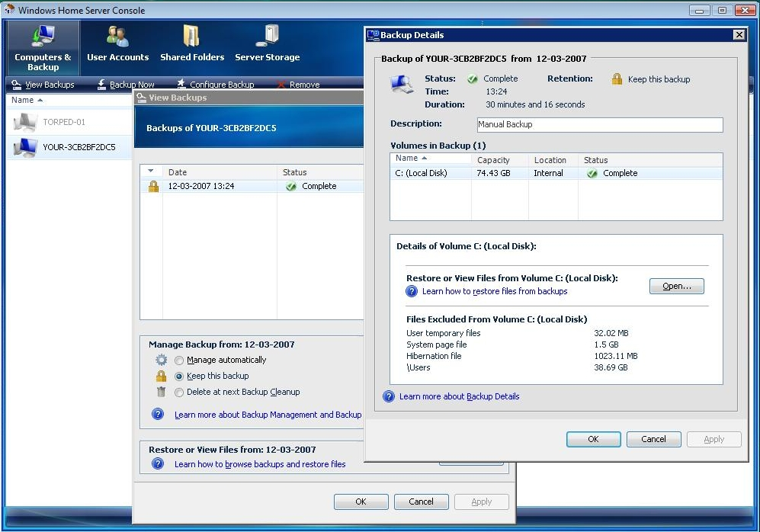Click help icon beside restore files link
Screen dimensions: 760x532
[x=412, y=291]
